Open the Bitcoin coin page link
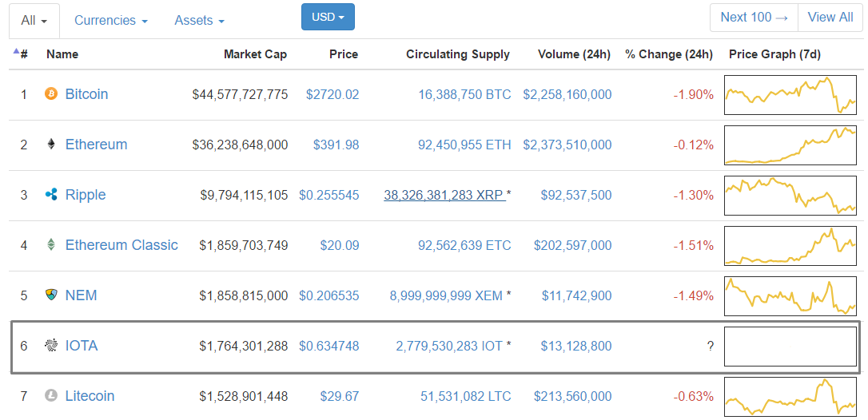Viewport: 868px width, 420px height. pyautogui.click(x=86, y=94)
